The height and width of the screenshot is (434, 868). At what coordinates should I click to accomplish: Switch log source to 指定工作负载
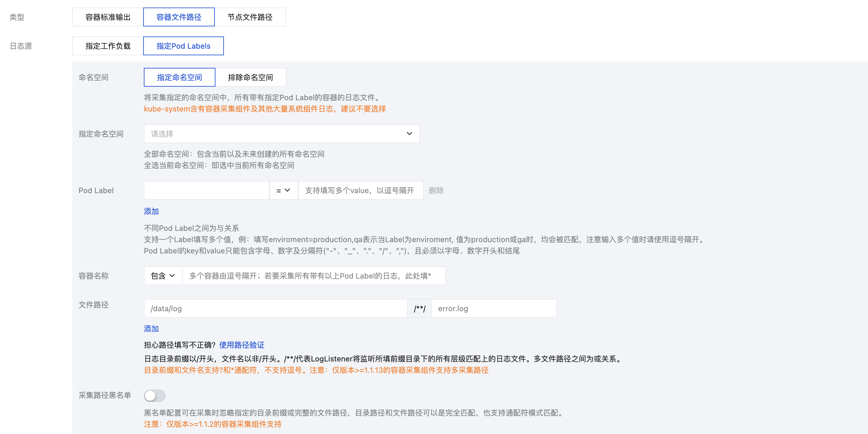pos(108,46)
